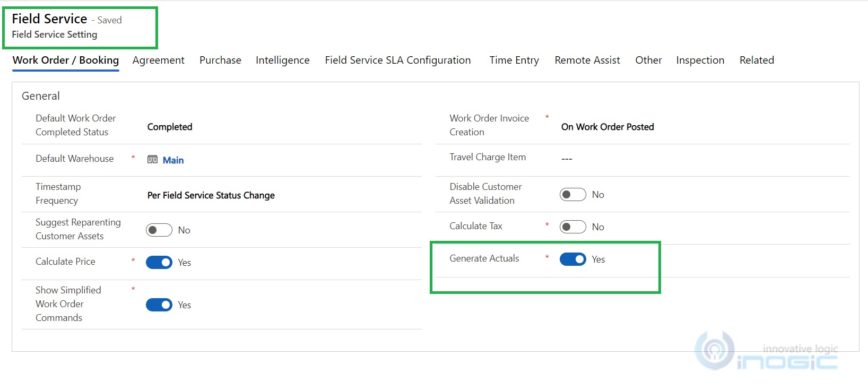Image resolution: width=868 pixels, height=391 pixels.
Task: Click the Disable Customer Asset Validation label
Action: click(485, 194)
